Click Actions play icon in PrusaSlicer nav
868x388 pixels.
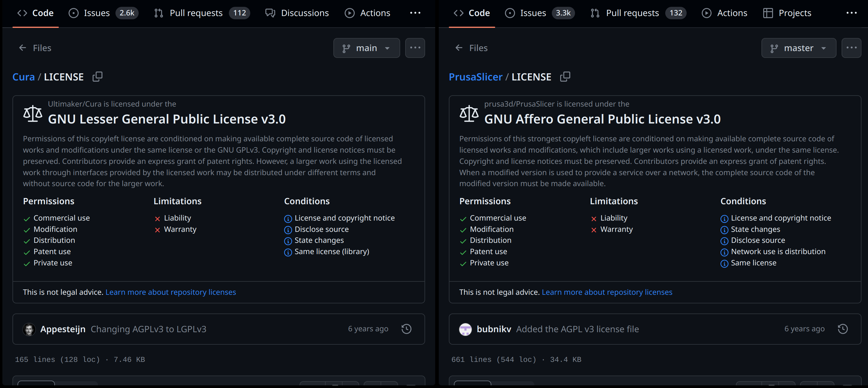point(707,13)
